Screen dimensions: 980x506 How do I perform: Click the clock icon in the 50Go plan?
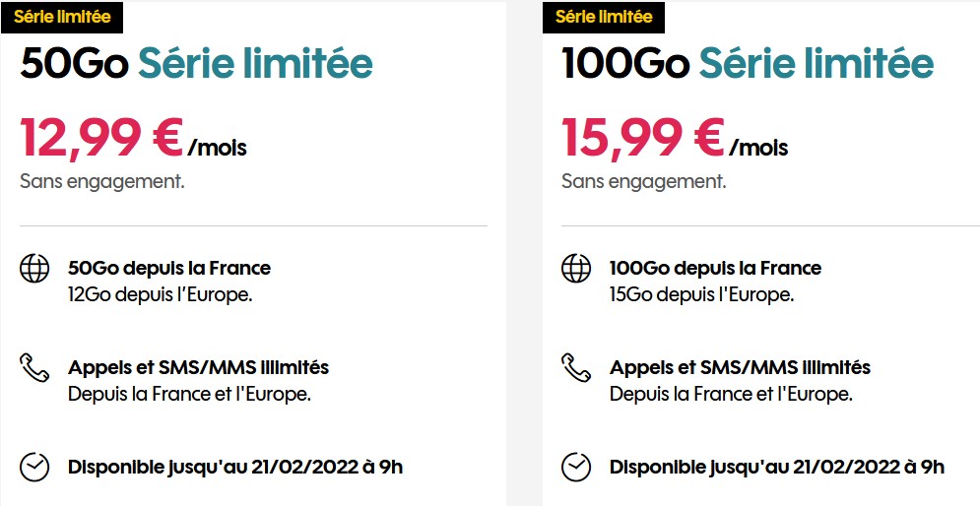click(34, 467)
